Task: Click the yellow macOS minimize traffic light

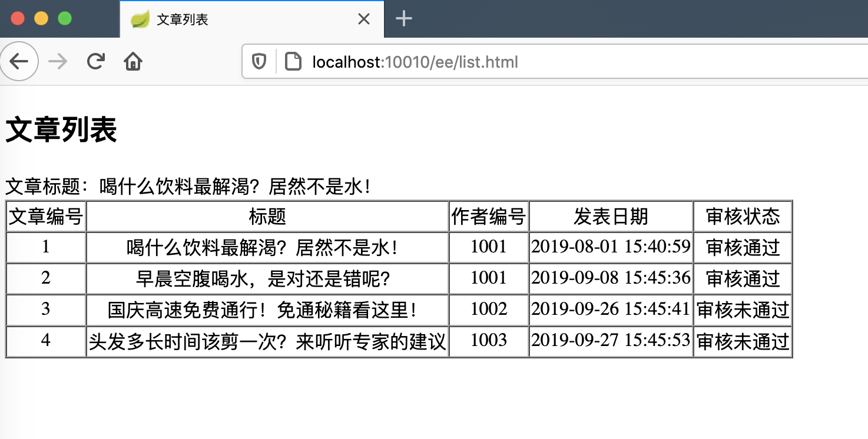Action: (41, 18)
